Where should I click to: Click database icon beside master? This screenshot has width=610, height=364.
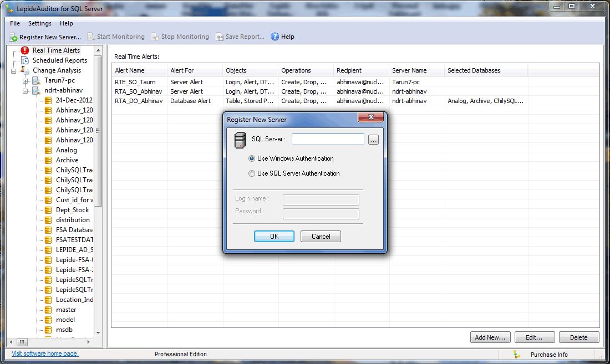point(48,310)
